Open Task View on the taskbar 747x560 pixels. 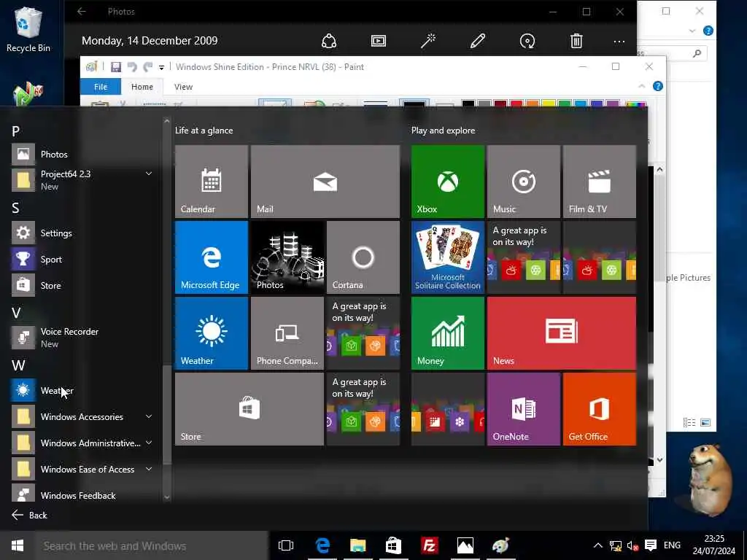tap(286, 545)
